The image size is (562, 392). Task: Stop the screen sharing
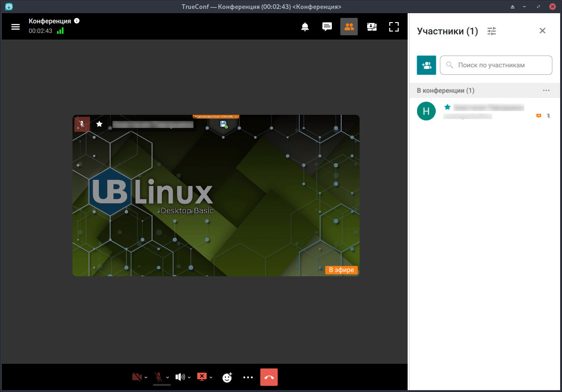[x=201, y=377]
